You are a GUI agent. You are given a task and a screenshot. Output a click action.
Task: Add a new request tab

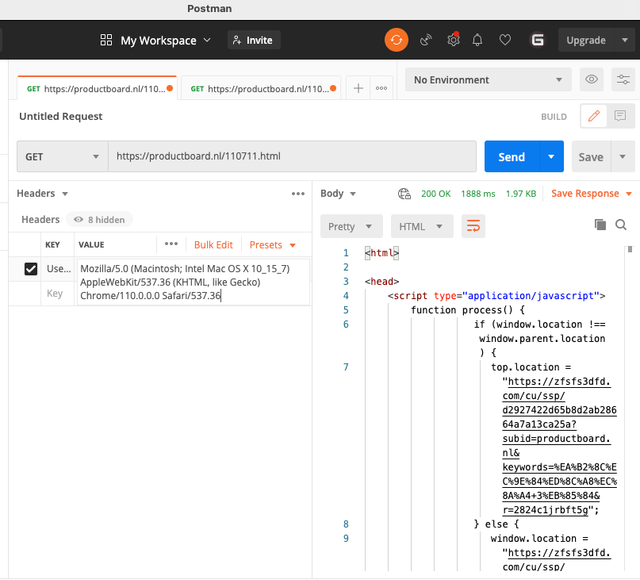(358, 88)
